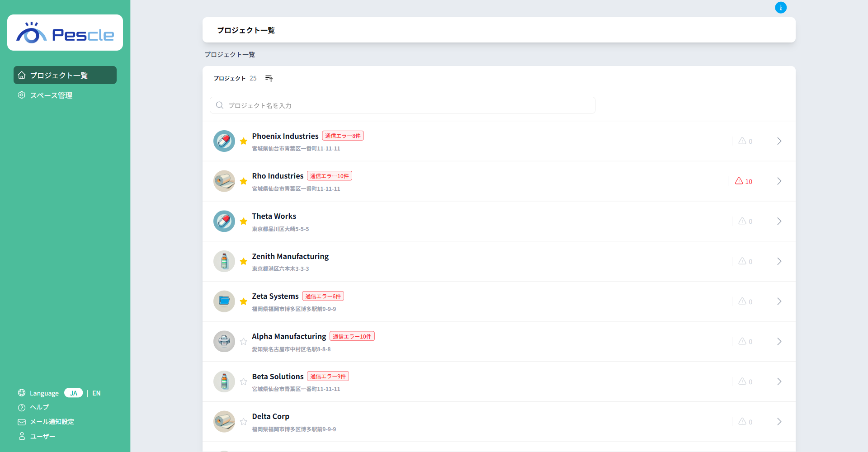The image size is (868, 452).
Task: Click the 通信エラー10件 badge on Rho Industries
Action: click(330, 176)
